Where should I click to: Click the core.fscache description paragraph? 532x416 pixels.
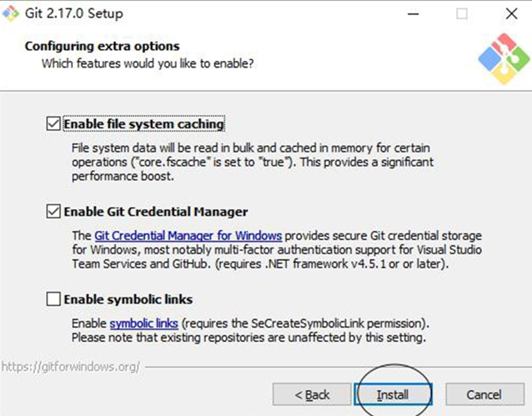click(253, 163)
